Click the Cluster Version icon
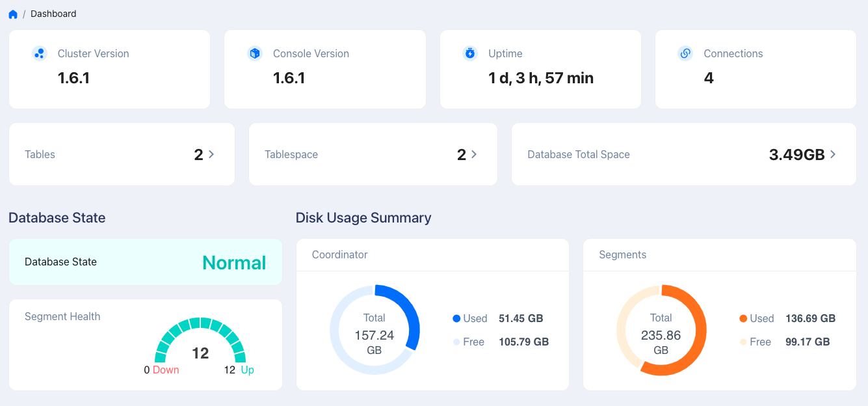This screenshot has width=868, height=406. (x=39, y=53)
